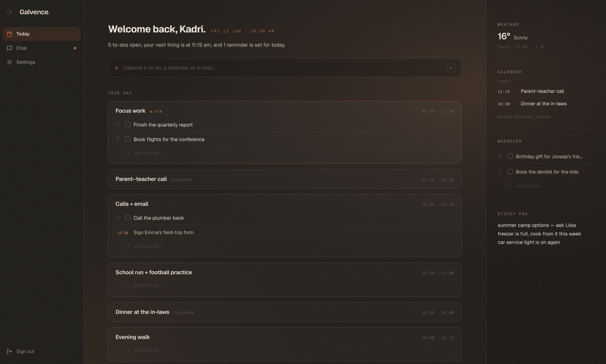Open the Parent–teacher call block

pos(284,179)
